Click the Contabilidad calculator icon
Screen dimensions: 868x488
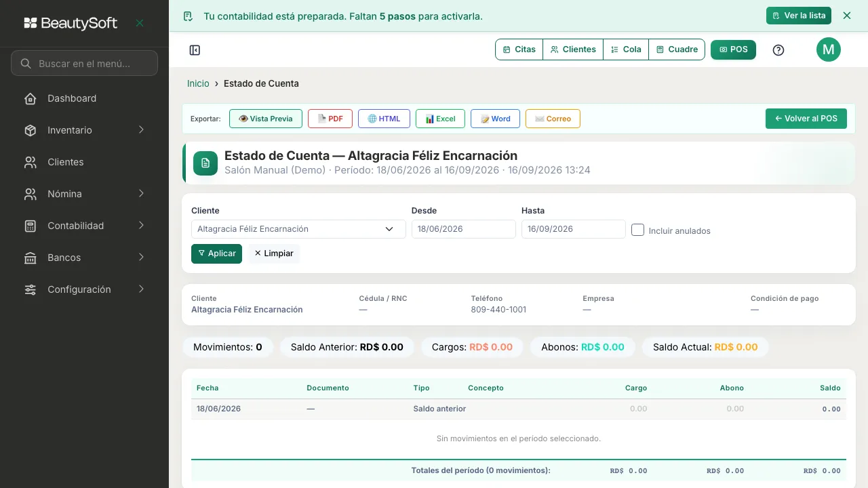[31, 226]
